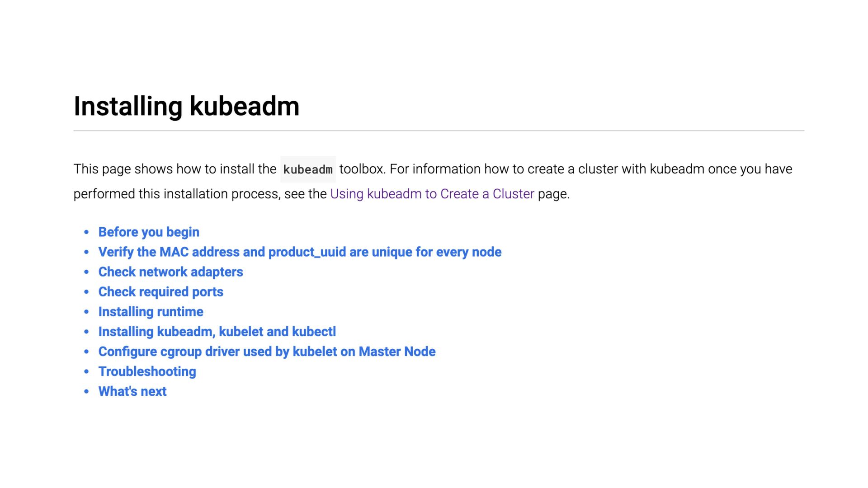This screenshot has width=868, height=488.
Task: Open the 'What's next' link
Action: (132, 391)
